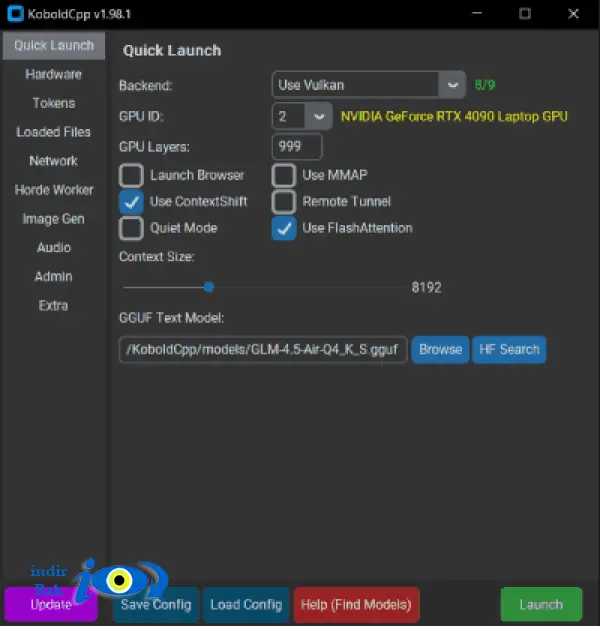Open HF Search for models
The image size is (600, 626).
509,350
